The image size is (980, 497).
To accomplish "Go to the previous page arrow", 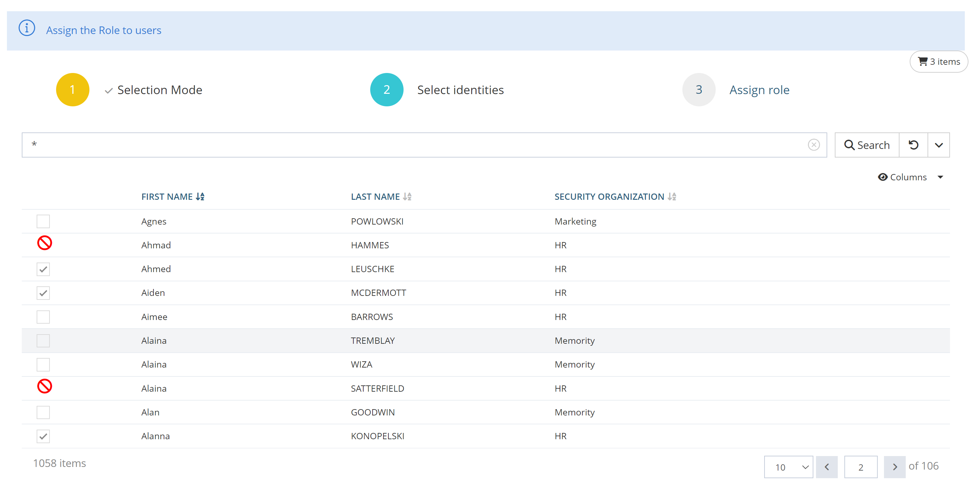I will coord(827,467).
